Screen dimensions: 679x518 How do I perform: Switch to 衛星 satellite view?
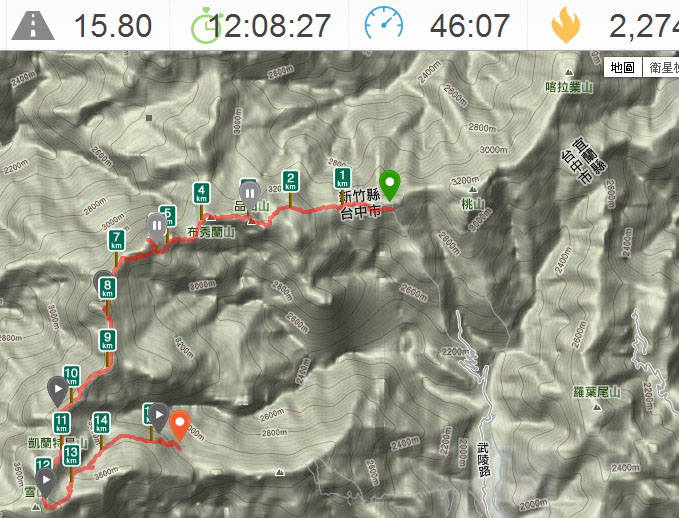[x=660, y=67]
